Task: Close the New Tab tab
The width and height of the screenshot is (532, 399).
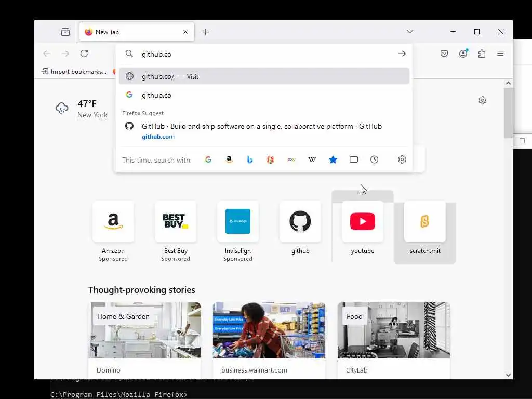Action: coord(185,32)
